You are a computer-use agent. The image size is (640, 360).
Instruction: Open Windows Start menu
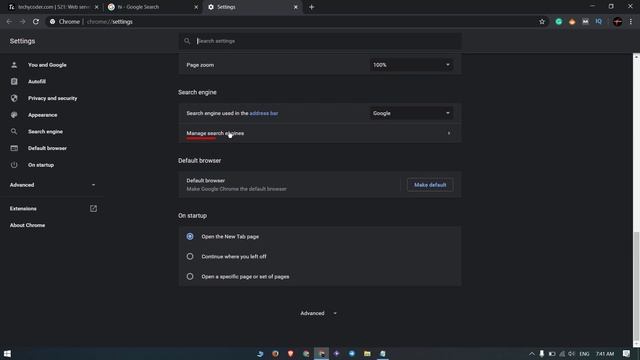point(7,353)
